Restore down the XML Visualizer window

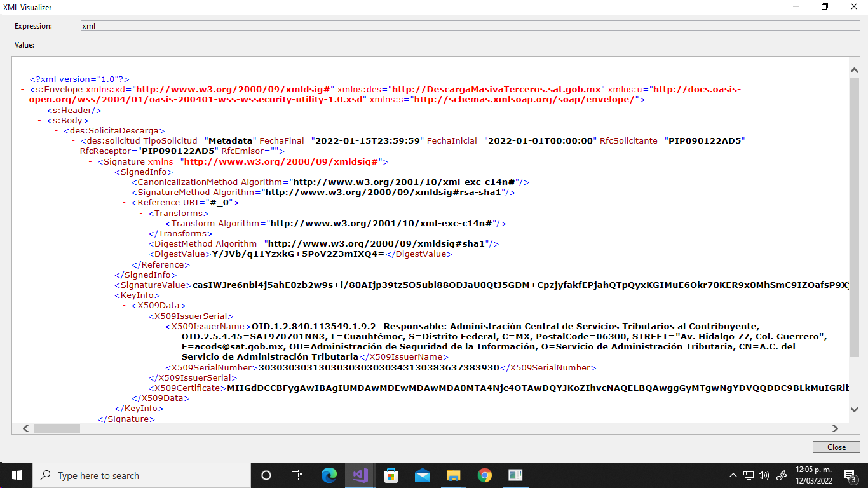pyautogui.click(x=825, y=7)
